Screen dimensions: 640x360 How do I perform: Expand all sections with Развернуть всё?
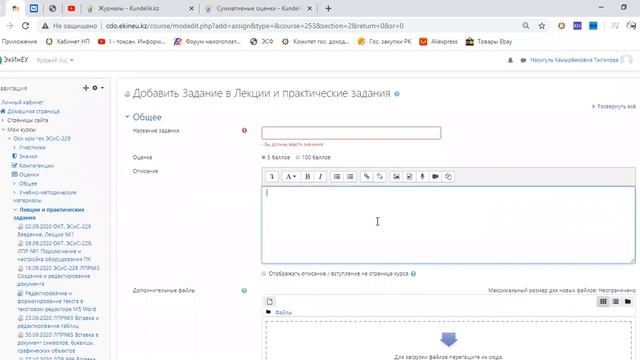[613, 107]
